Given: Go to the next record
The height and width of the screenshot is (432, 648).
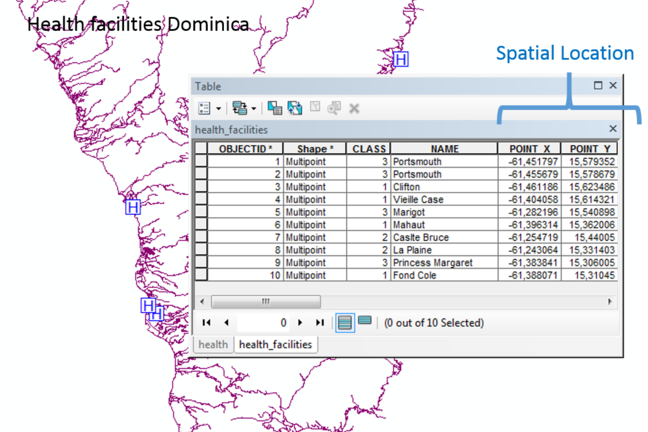Looking at the screenshot, I should [301, 323].
